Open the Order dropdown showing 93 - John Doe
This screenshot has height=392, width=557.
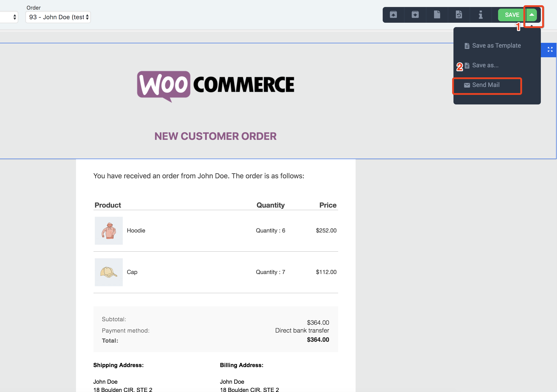pos(58,17)
